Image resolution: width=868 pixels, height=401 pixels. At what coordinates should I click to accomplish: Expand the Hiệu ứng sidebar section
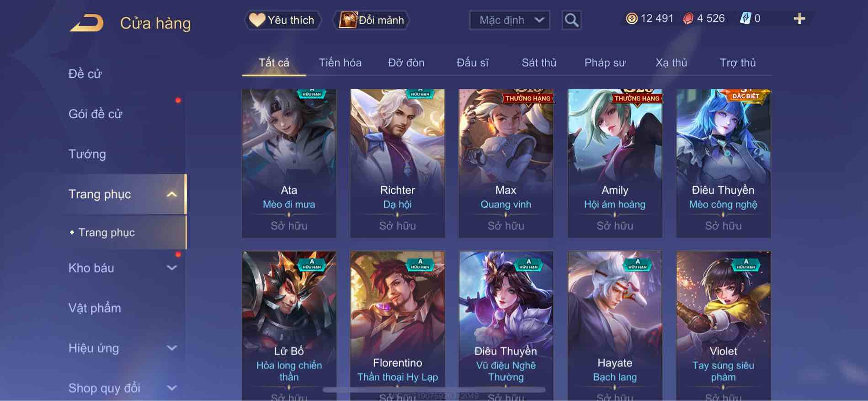tap(171, 348)
